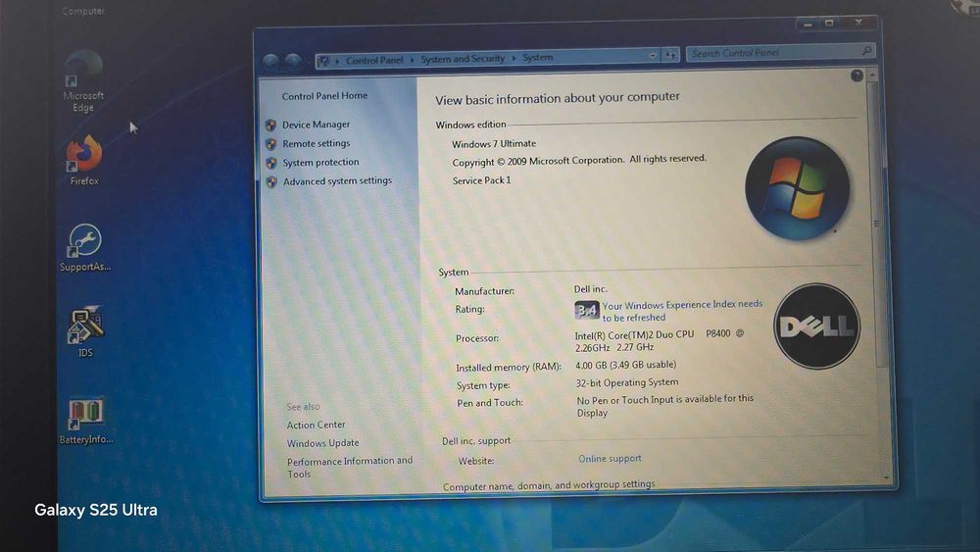Click 'Your Windows Experience Index needs to be refreshed'
980x552 pixels.
coord(682,311)
